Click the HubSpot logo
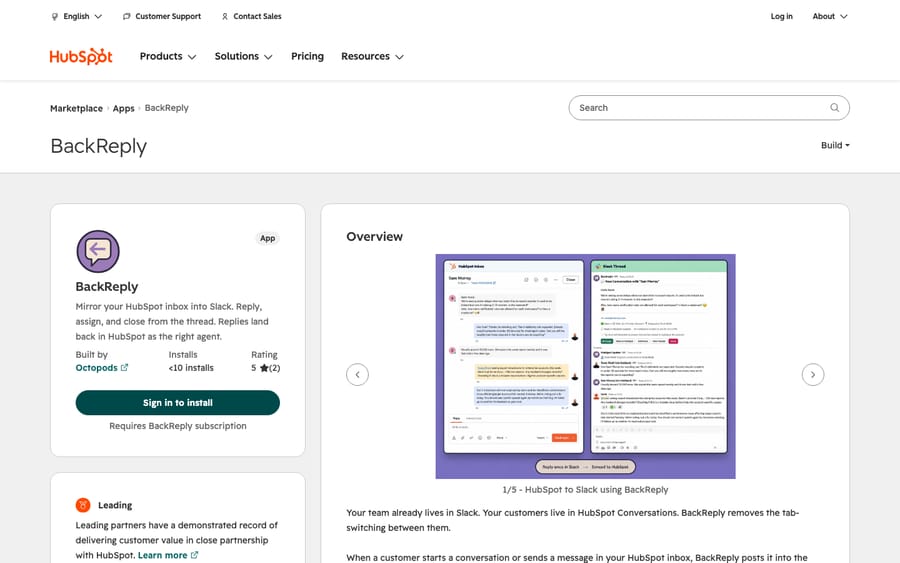Screen dimensions: 900x563 pos(81,56)
